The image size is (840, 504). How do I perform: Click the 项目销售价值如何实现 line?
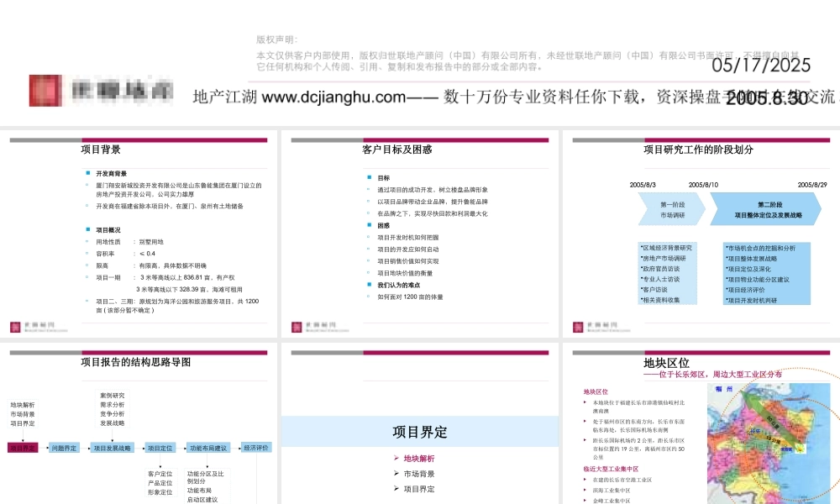point(407,261)
